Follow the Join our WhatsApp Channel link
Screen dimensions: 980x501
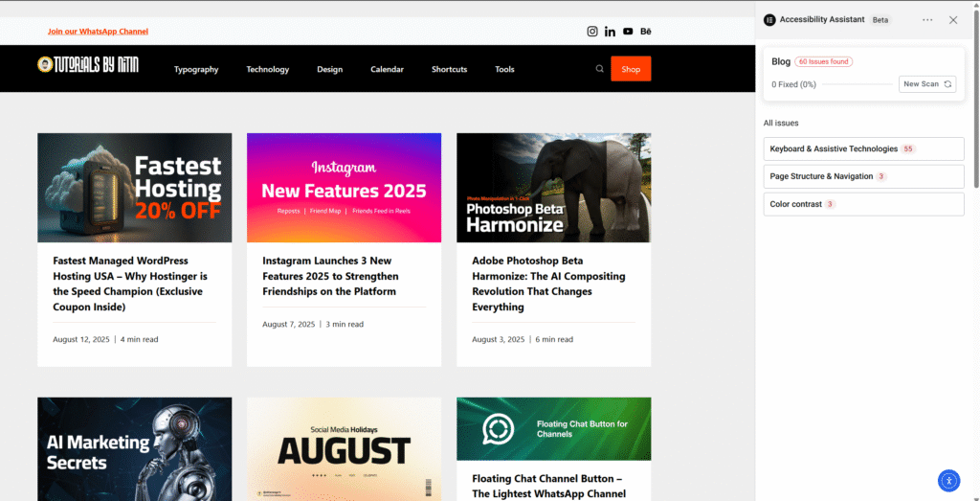(x=99, y=32)
